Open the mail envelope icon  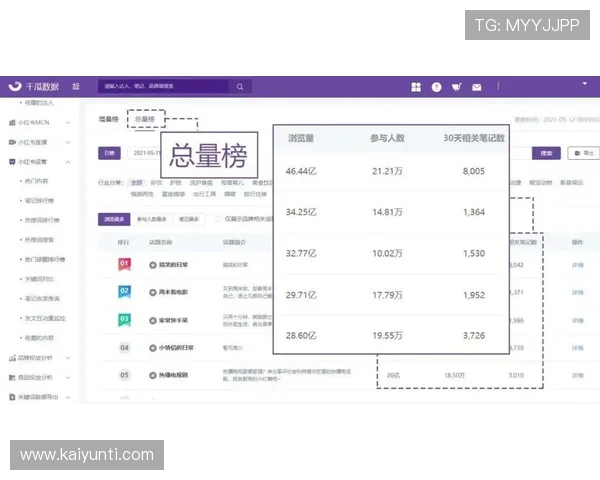point(477,87)
